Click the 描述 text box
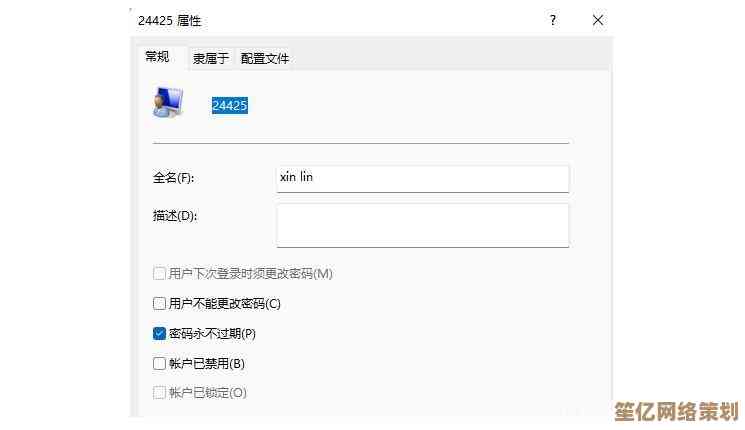This screenshot has width=745, height=430. [x=422, y=225]
